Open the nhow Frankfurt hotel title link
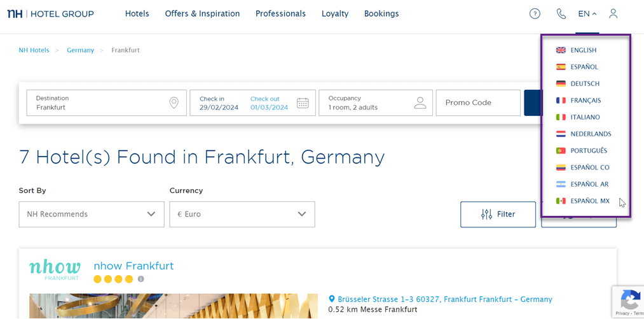This screenshot has height=319, width=644. click(134, 266)
